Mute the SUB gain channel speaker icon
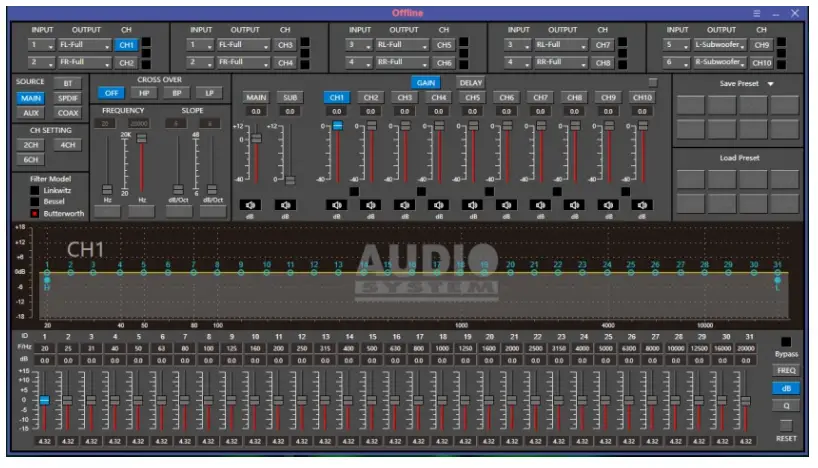Image resolution: width=818 pixels, height=468 pixels. pos(285,205)
